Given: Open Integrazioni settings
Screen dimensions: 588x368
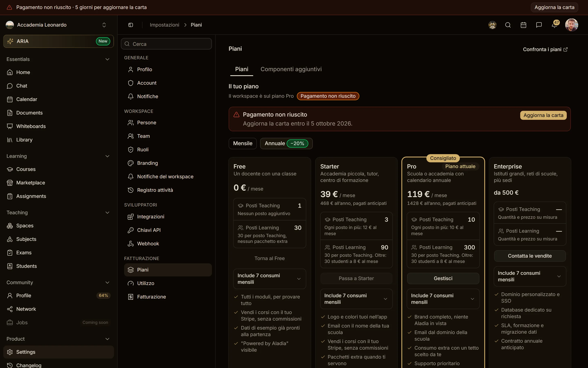Looking at the screenshot, I should (168, 217).
